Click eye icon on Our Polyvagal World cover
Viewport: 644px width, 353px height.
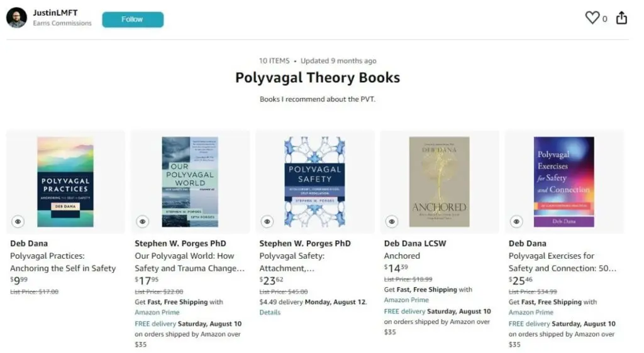[143, 221]
